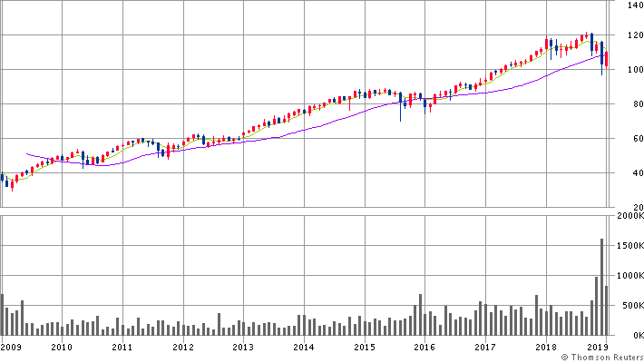
Task: Click the 2018 year label
Action: 546,348
